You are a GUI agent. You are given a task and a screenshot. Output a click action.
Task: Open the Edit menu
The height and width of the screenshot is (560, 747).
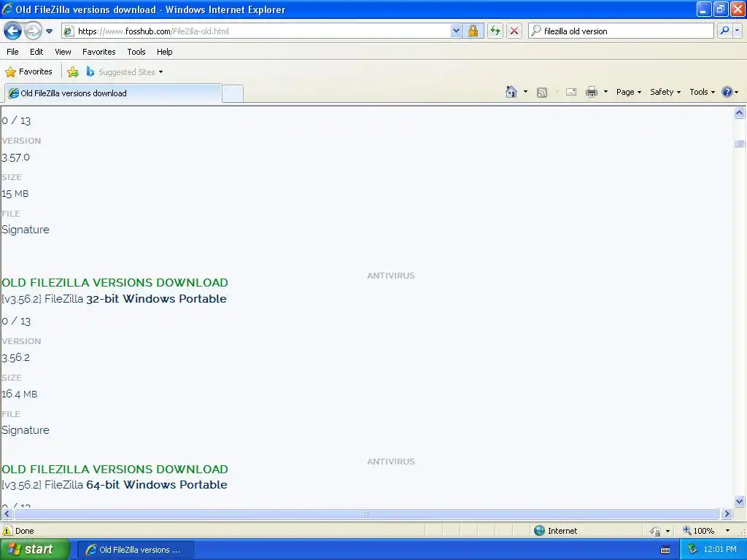pos(36,52)
